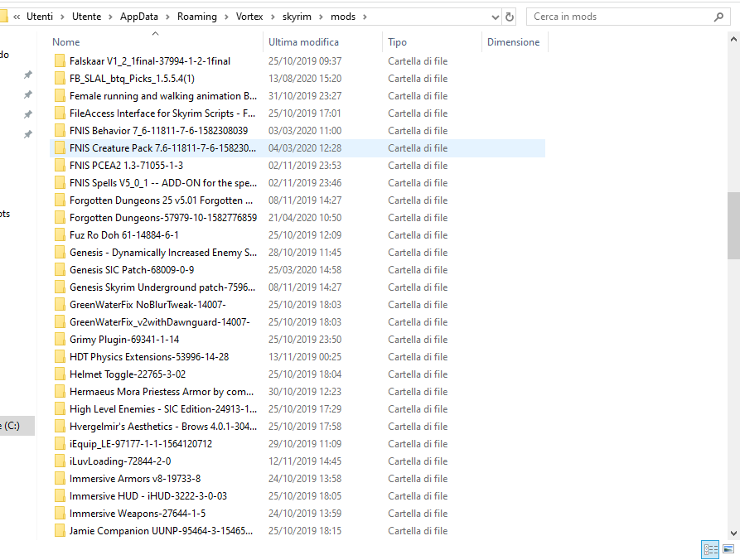Select the FNIS Behavior 7_6 folder icon
Image resolution: width=740 pixels, height=560 pixels.
pyautogui.click(x=60, y=131)
